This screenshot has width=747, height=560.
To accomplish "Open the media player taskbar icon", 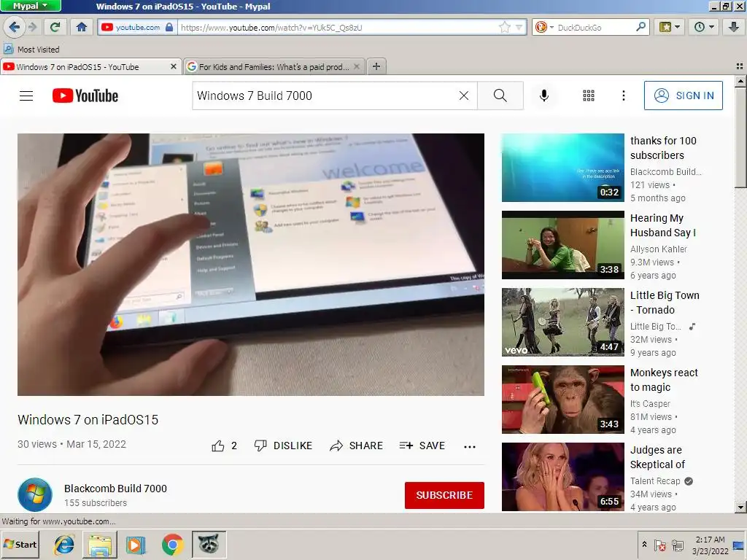I will (x=135, y=544).
